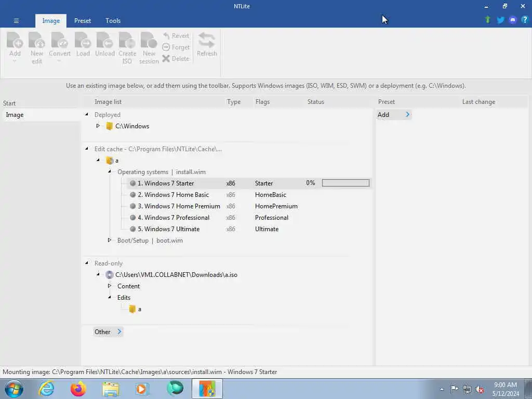This screenshot has height=399, width=532.
Task: Click the a.iso disc icon
Action: [x=109, y=275]
